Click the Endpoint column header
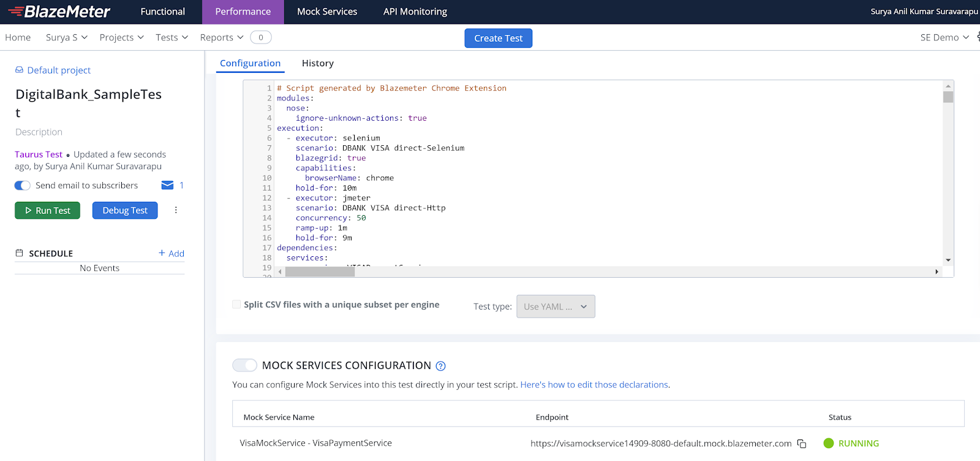 (552, 417)
